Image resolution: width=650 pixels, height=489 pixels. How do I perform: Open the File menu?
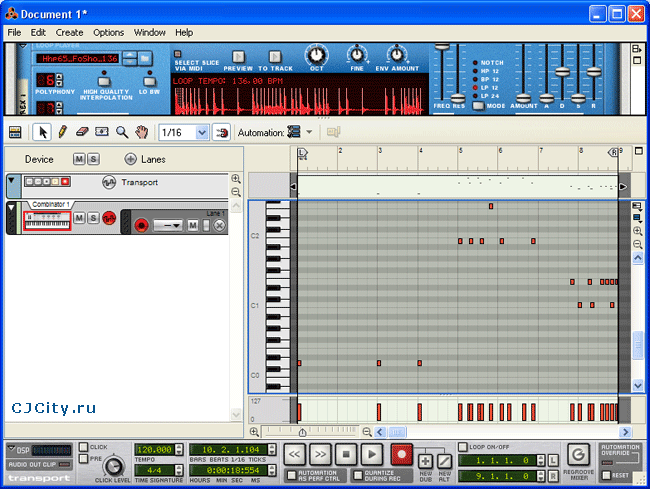[14, 32]
